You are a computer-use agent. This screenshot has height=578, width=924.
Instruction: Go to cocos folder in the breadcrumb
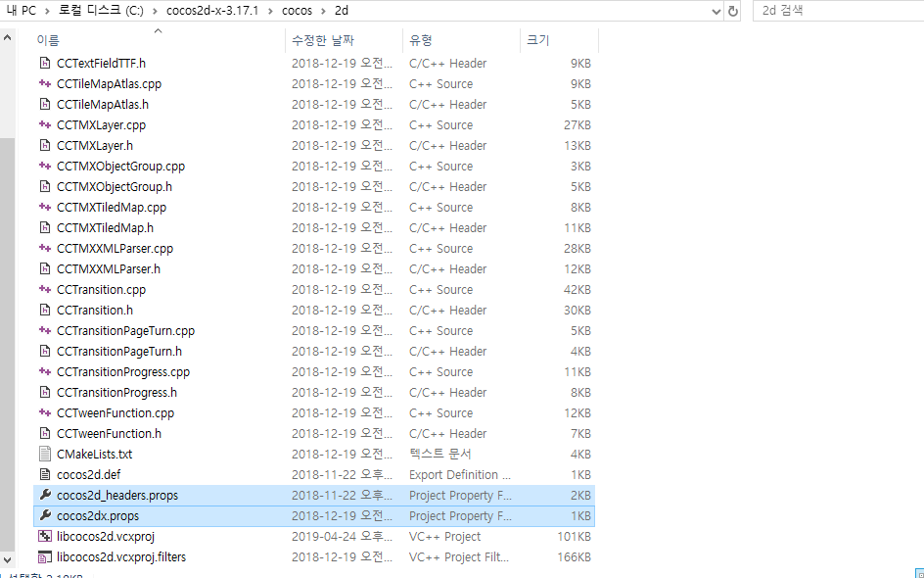click(x=297, y=11)
